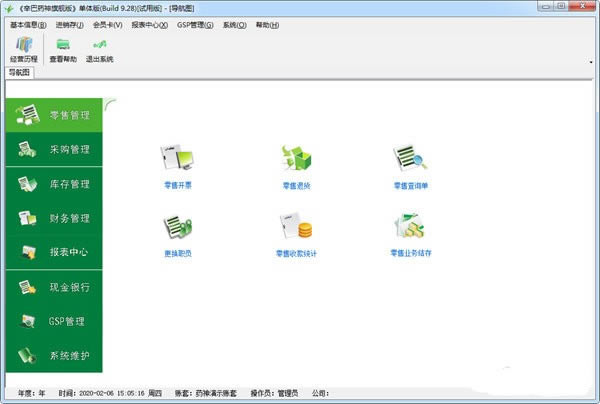This screenshot has height=404, width=600.
Task: Open 报表中心 in the sidebar
Action: click(x=54, y=252)
